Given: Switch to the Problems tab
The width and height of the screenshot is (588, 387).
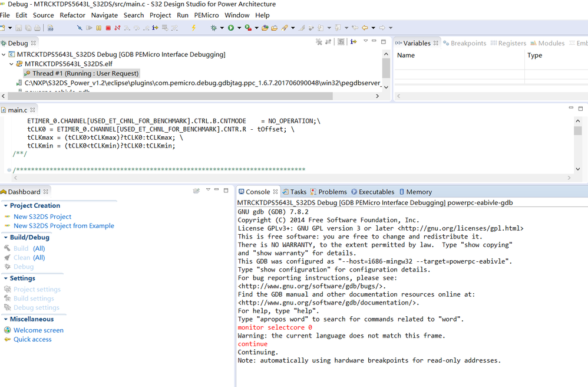Looking at the screenshot, I should pos(329,192).
